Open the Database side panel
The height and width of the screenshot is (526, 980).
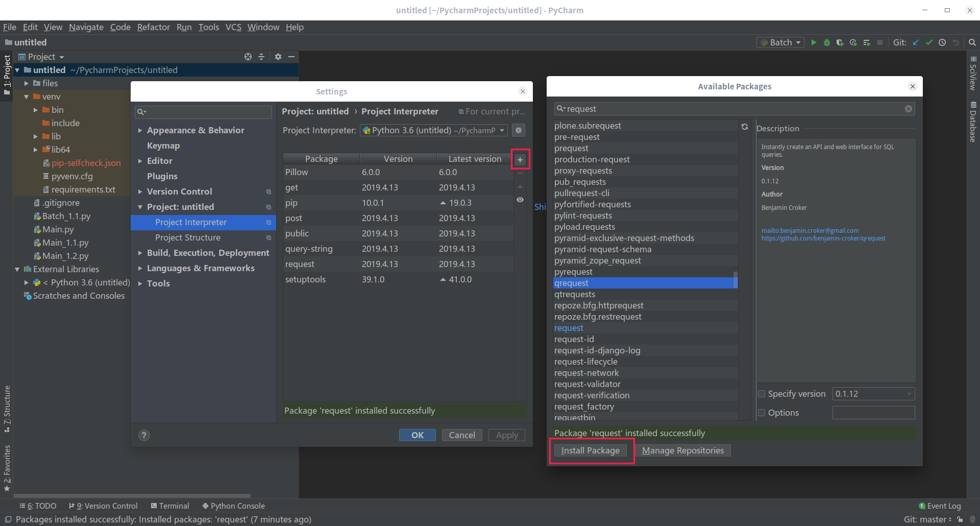pos(973,122)
